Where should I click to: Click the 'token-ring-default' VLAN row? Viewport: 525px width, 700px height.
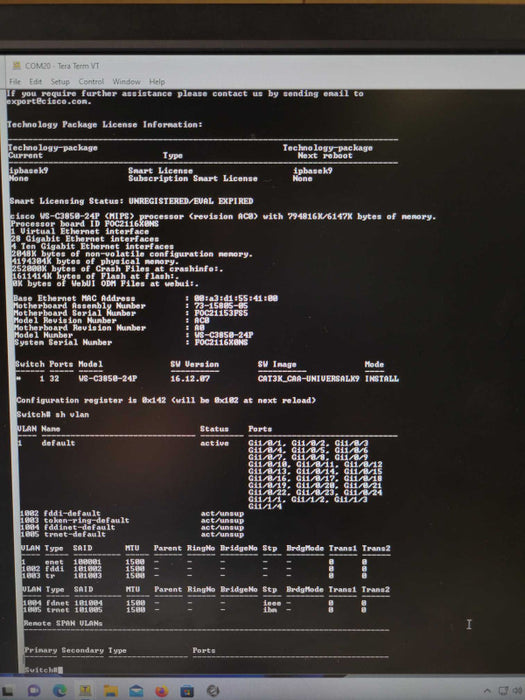[132, 521]
